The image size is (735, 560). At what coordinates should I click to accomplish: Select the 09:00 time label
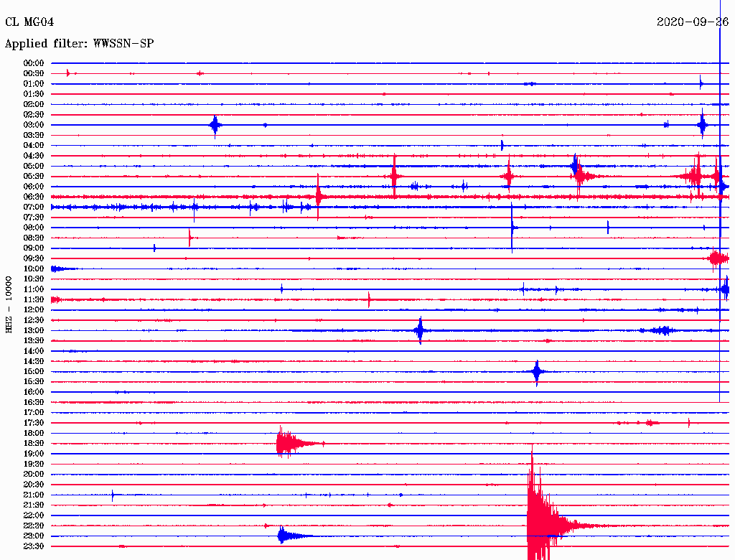tap(34, 248)
